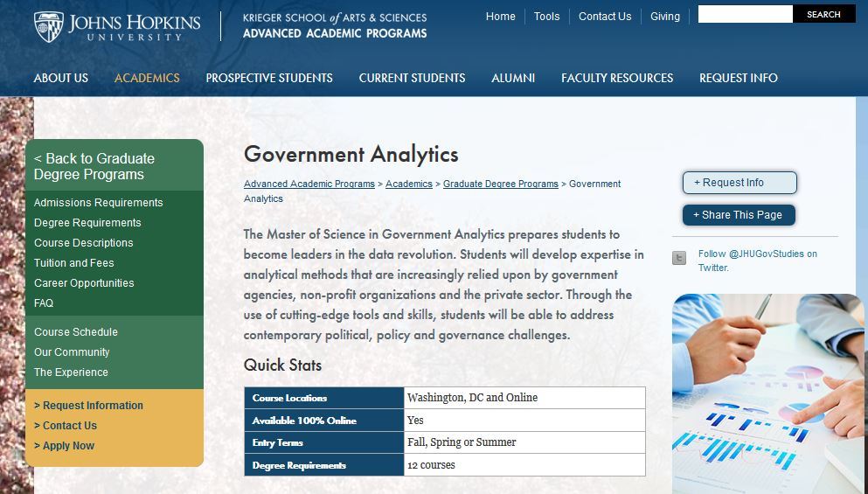Open Career Opportunities in the sidebar
868x494 pixels.
pyautogui.click(x=84, y=283)
